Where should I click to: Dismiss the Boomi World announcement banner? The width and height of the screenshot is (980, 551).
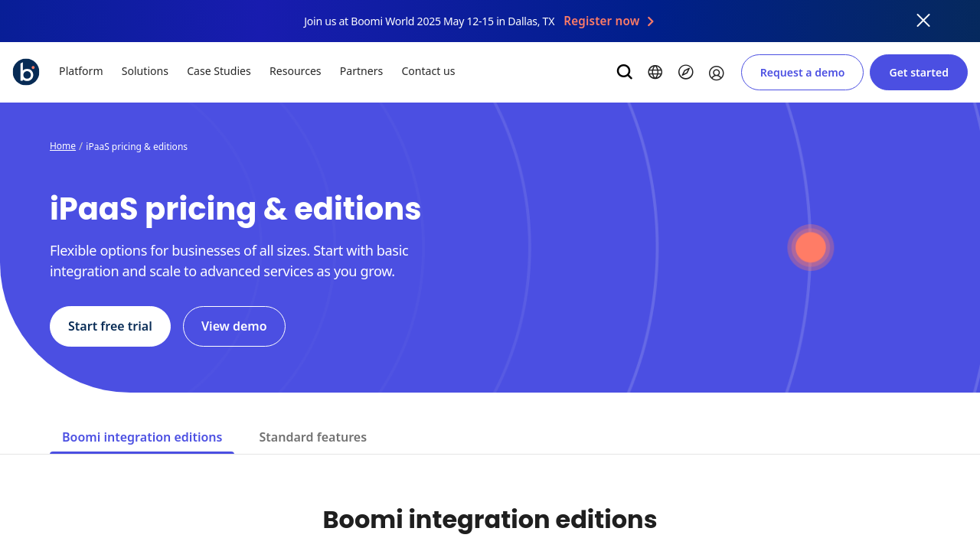(x=923, y=21)
